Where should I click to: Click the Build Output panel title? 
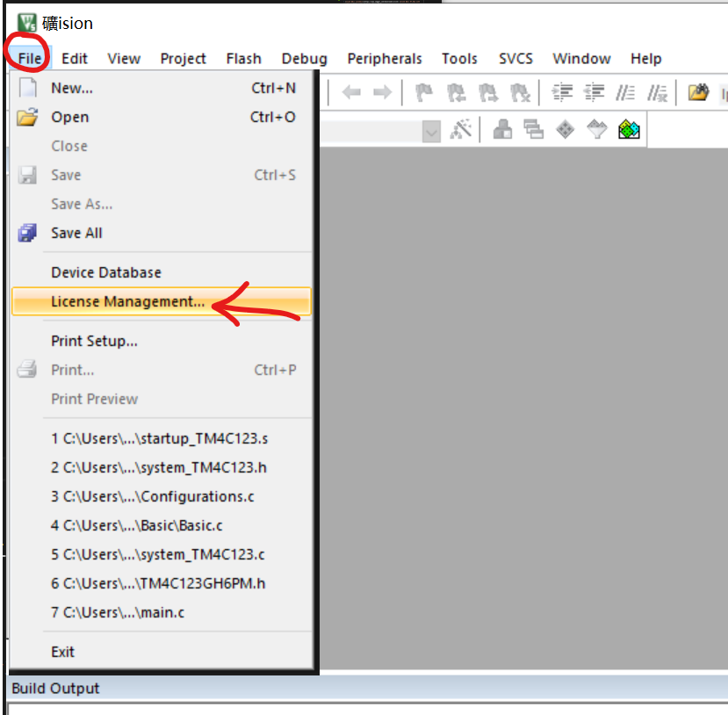click(x=55, y=689)
